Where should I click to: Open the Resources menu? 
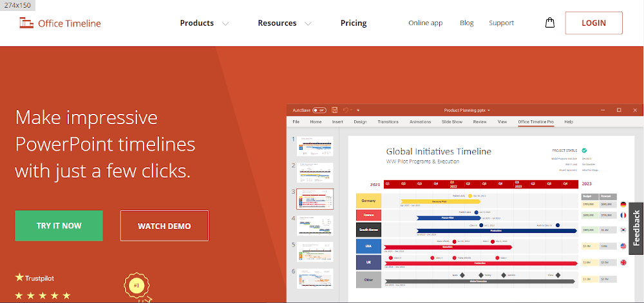(x=277, y=23)
